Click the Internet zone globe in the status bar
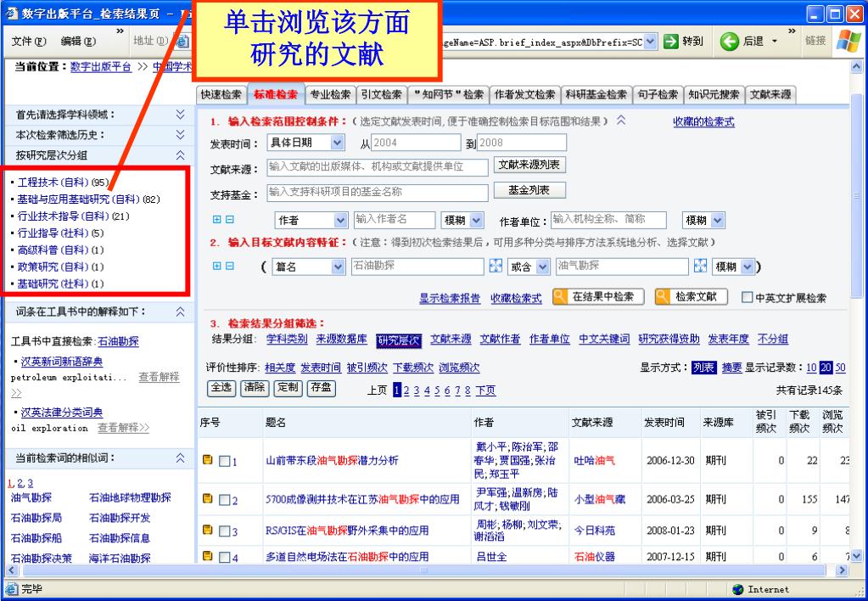Screen dimensions: 868x601 tap(738, 589)
